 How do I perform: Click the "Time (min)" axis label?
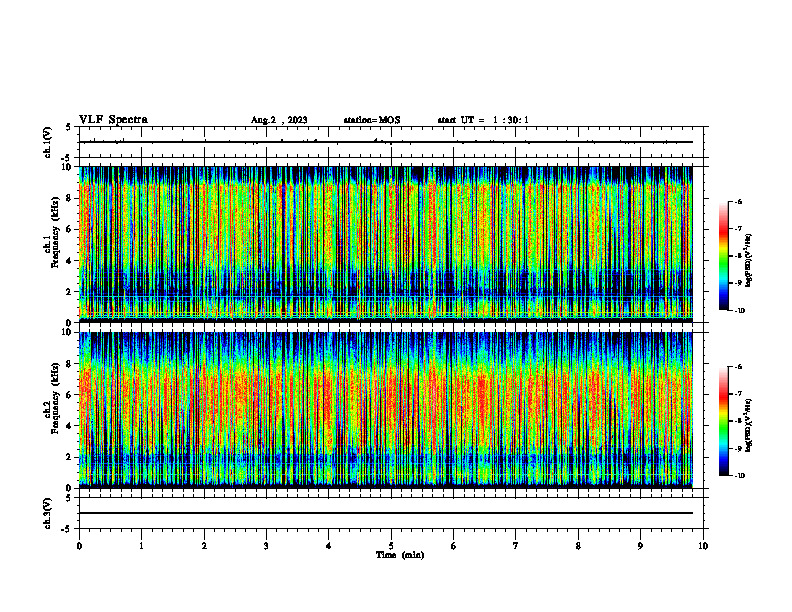[400, 555]
